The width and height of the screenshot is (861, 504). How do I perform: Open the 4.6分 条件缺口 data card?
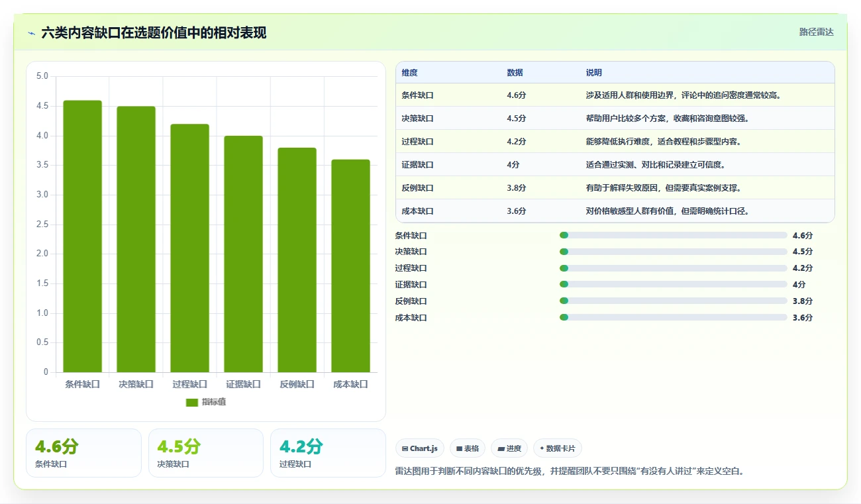(83, 453)
